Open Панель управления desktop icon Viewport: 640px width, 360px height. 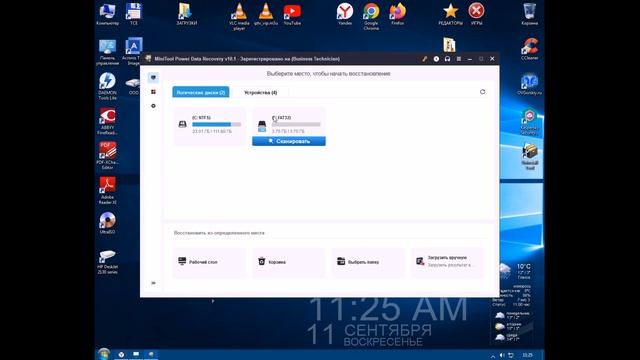pos(107,52)
